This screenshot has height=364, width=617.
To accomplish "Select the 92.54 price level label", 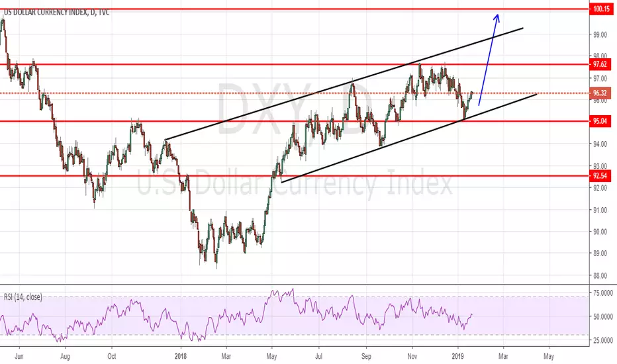I will pos(600,176).
